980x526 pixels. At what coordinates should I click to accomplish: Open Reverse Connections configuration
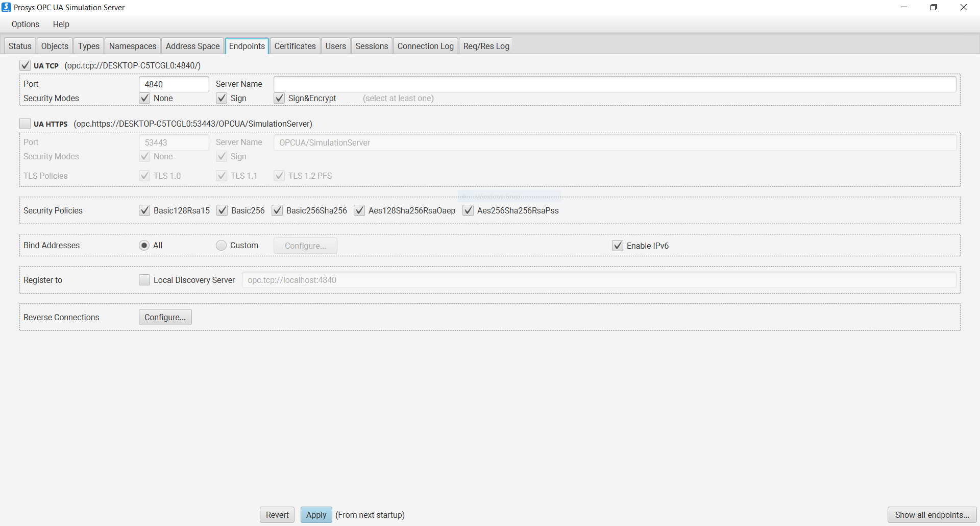[x=165, y=317]
